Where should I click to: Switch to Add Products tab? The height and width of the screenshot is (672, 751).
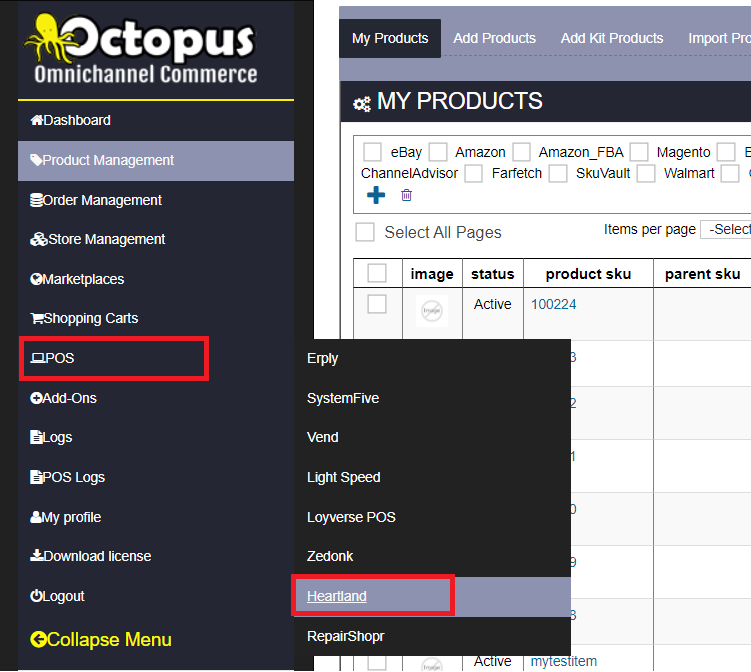494,39
